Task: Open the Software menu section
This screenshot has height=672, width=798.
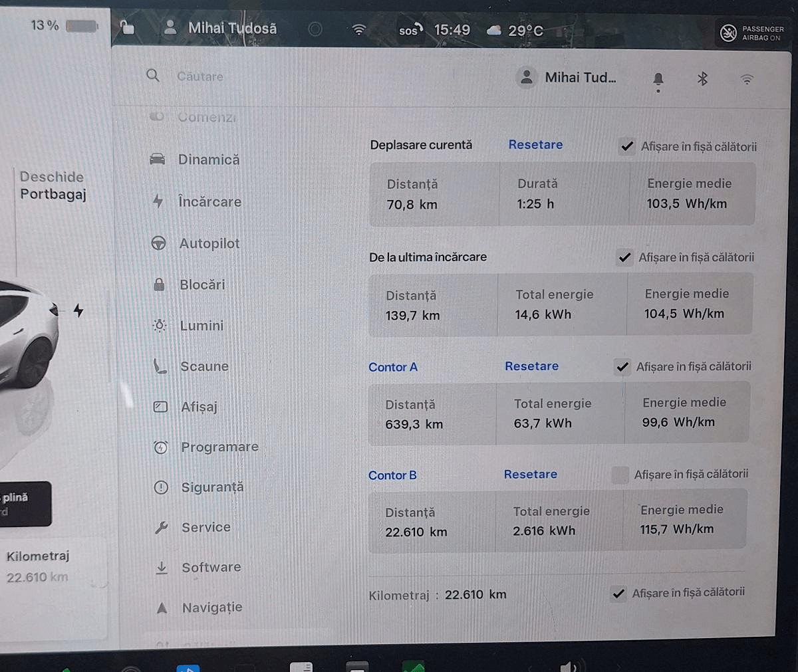Action: [x=211, y=567]
